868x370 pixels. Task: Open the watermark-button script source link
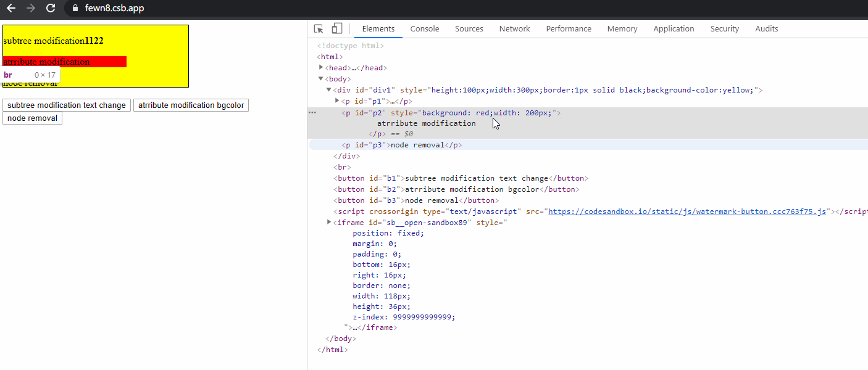pyautogui.click(x=686, y=212)
